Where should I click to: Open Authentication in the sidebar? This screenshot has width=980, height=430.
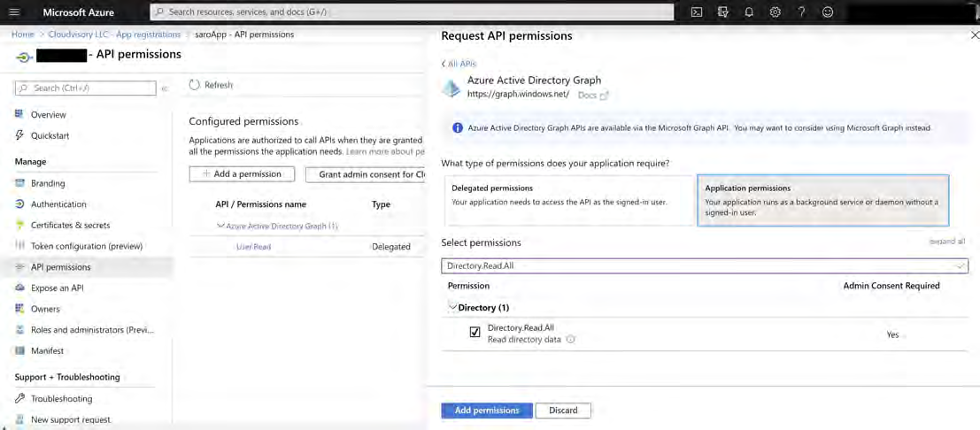point(58,203)
